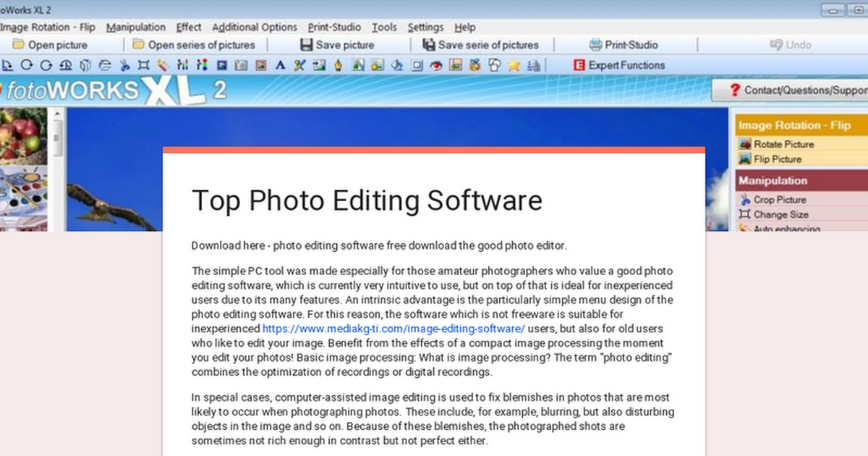Image resolution: width=868 pixels, height=456 pixels.
Task: Click the Contact/Questions/Support button
Action: (x=790, y=90)
